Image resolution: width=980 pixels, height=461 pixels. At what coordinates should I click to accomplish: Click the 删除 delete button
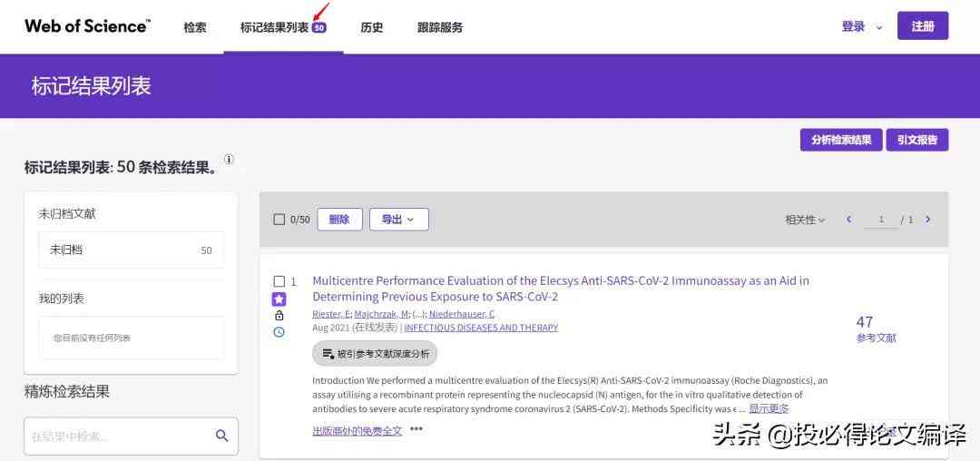click(x=339, y=220)
